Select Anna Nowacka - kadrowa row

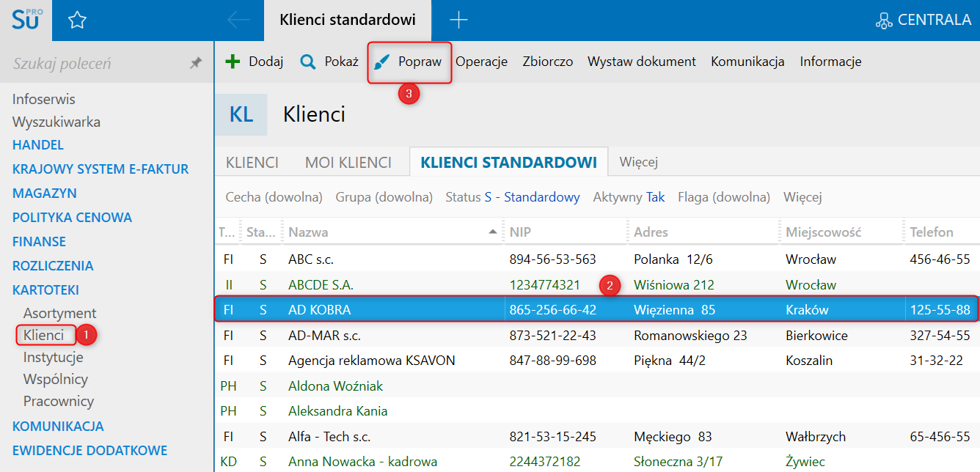pyautogui.click(x=597, y=462)
